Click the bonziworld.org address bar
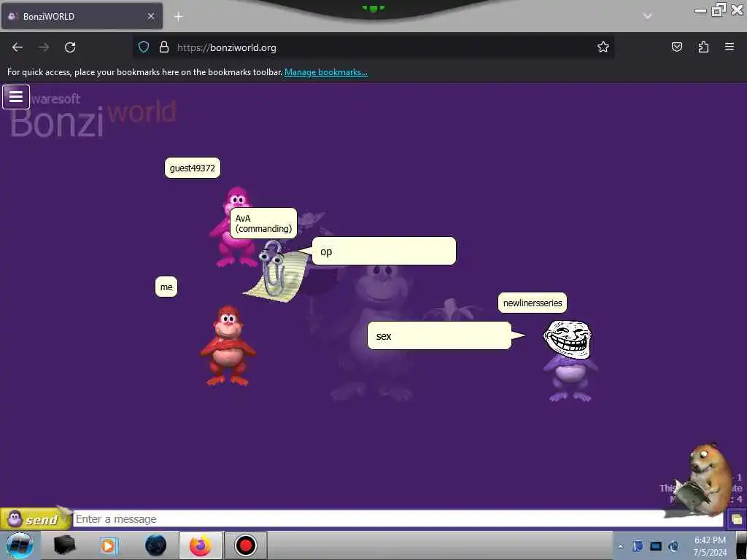The image size is (747, 560). pyautogui.click(x=373, y=47)
